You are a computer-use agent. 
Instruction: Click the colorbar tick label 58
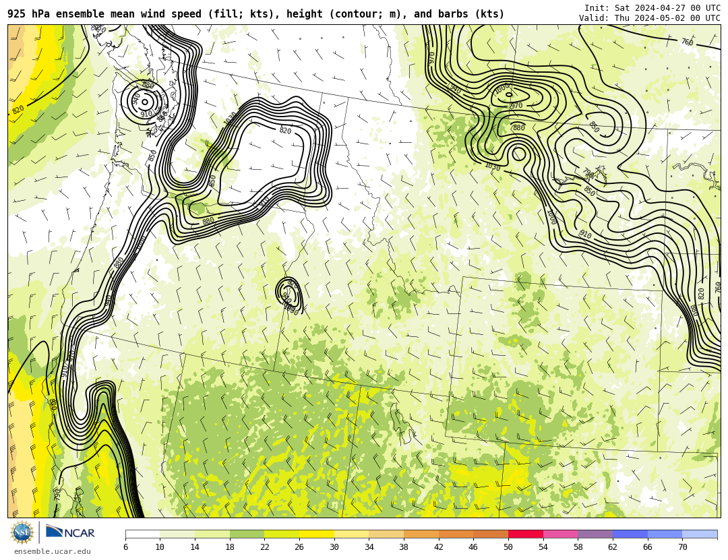pyautogui.click(x=578, y=547)
